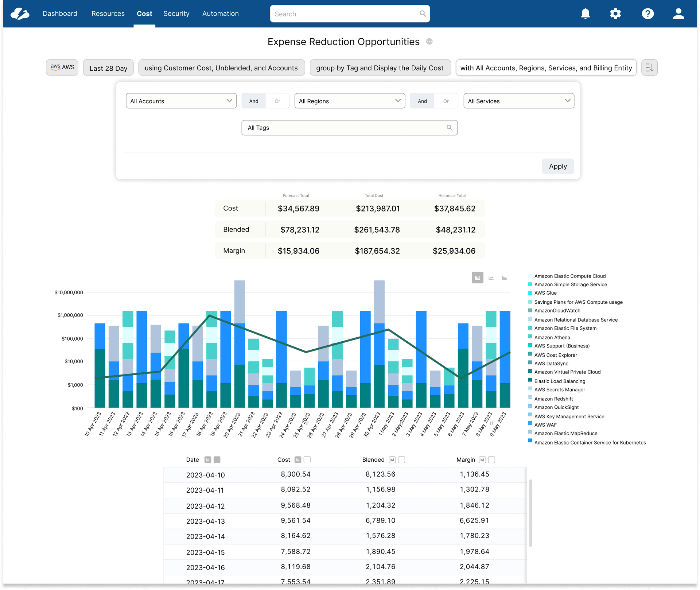This screenshot has width=700, height=590.
Task: Select the bar chart view icon
Action: point(477,278)
